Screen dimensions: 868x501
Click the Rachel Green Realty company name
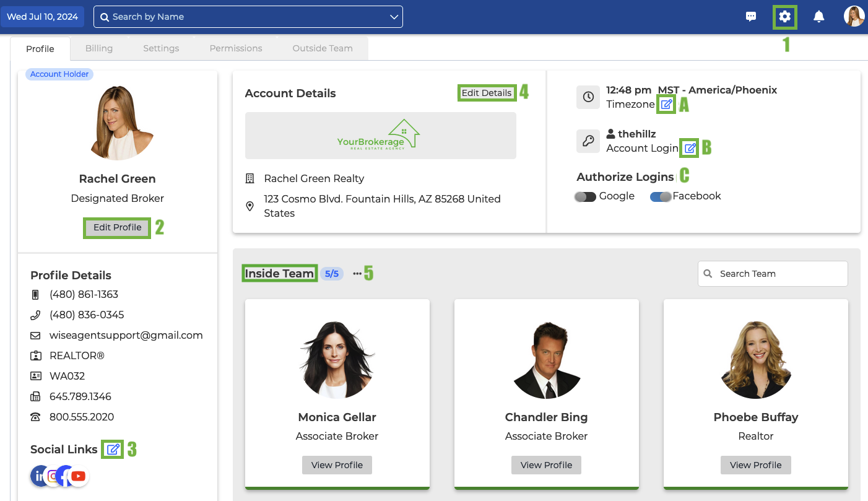pyautogui.click(x=314, y=178)
